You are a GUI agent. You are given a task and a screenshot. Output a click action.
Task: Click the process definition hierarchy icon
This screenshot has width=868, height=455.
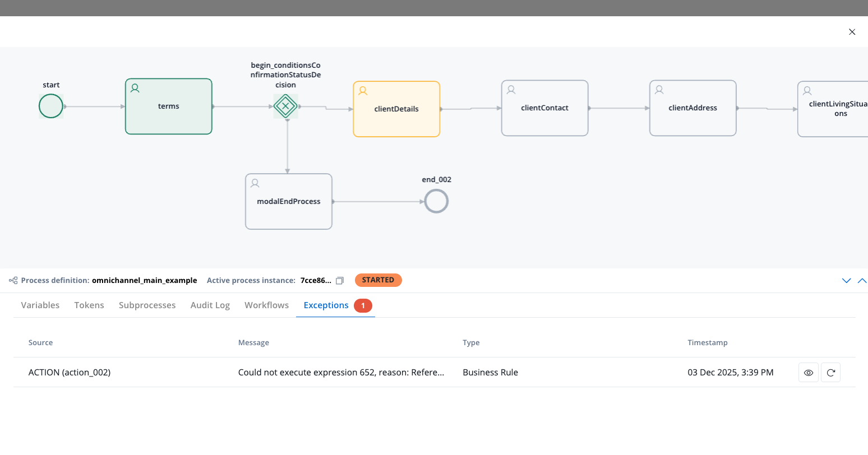coord(13,281)
